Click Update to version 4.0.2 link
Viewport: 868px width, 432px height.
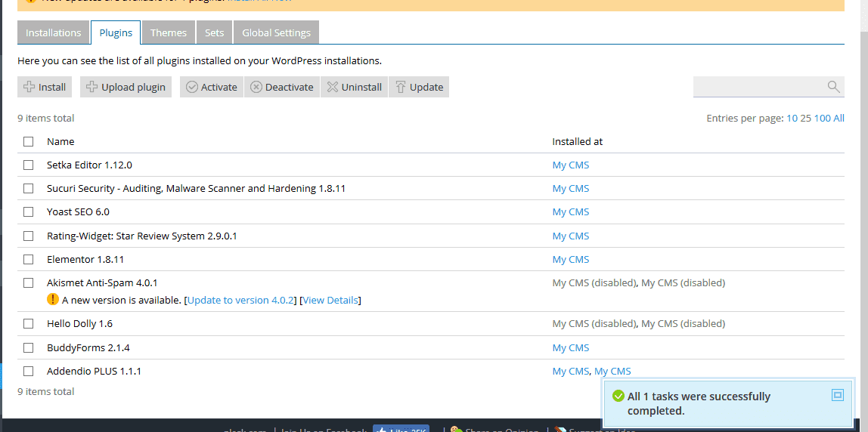(x=240, y=301)
